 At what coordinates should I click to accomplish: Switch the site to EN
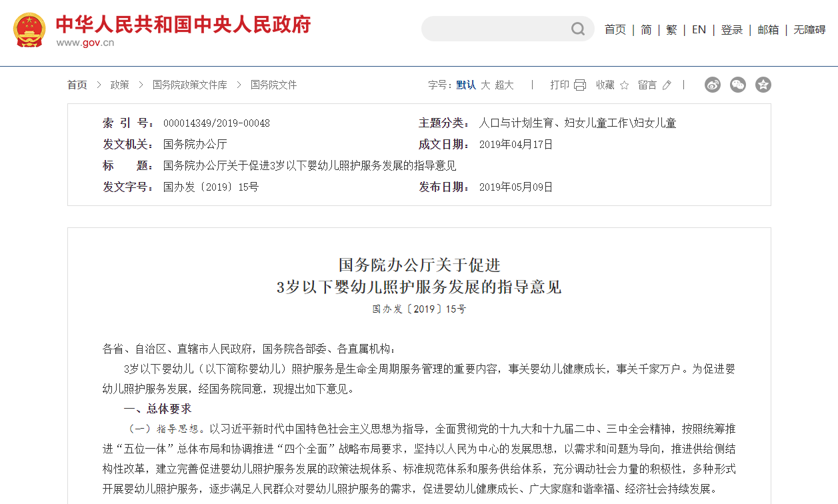pos(699,29)
